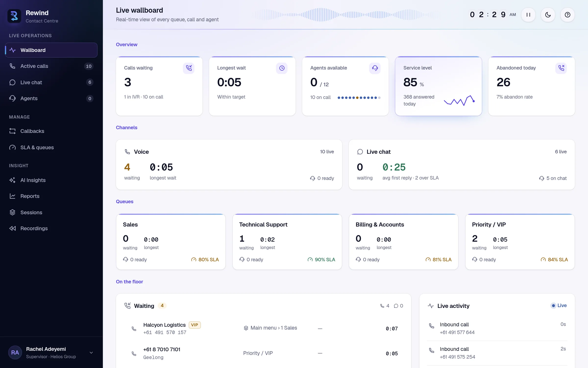Click the agent status dots indicator
Viewport: 588px width, 368px height.
(x=359, y=98)
